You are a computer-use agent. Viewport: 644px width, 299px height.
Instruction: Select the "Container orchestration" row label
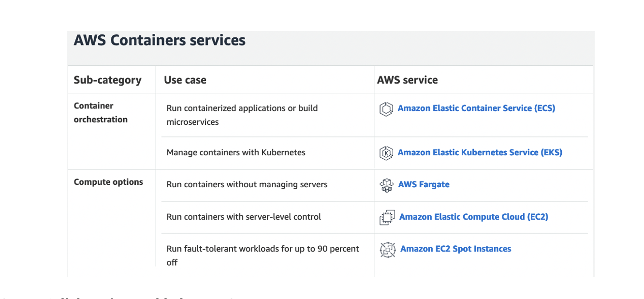[101, 113]
